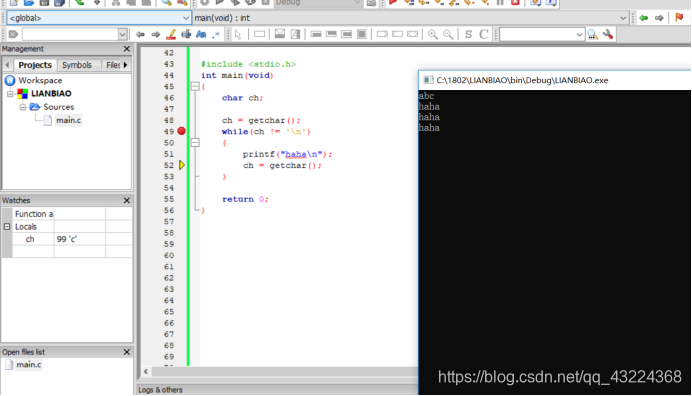Click the envelope-shaped brick tool icon

click(x=280, y=34)
